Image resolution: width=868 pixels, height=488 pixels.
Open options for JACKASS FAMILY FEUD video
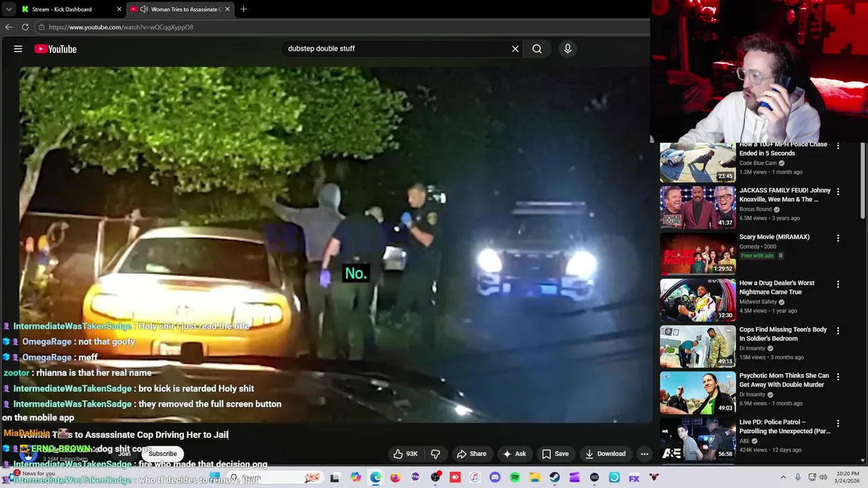click(x=838, y=192)
